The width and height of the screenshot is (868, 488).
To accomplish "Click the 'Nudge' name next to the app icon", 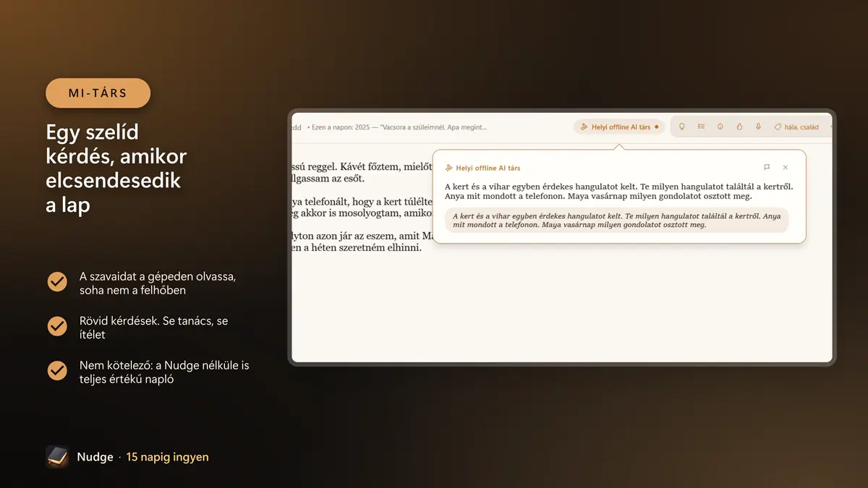I will (x=95, y=457).
